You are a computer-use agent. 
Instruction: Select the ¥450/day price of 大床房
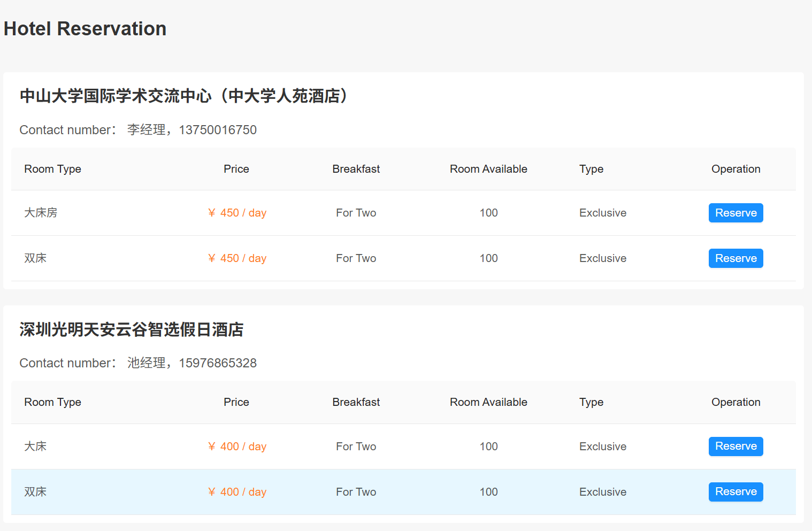237,213
